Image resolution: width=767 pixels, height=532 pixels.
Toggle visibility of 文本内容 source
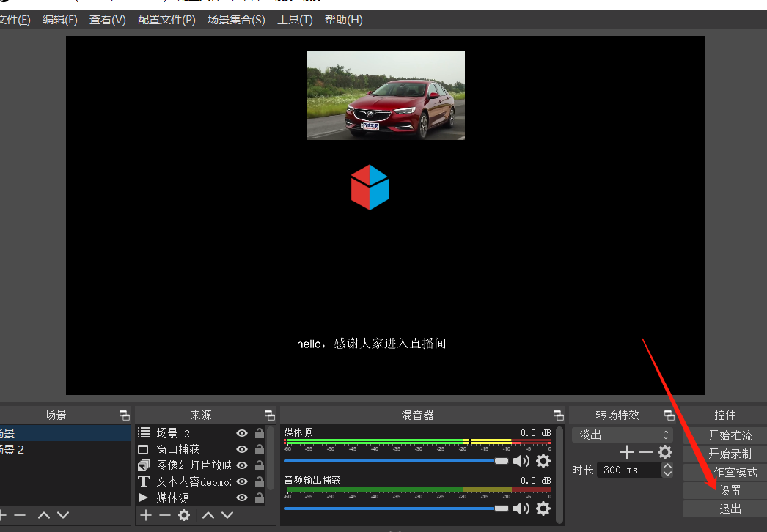coord(242,481)
